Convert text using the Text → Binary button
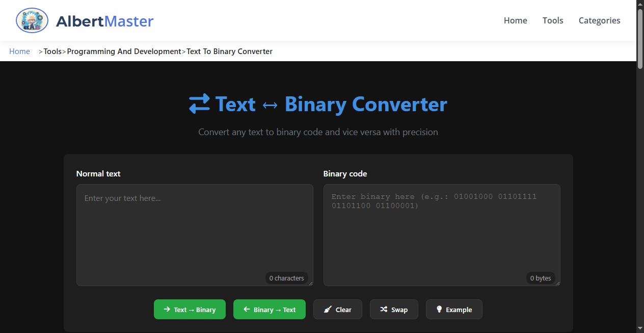 pos(190,309)
